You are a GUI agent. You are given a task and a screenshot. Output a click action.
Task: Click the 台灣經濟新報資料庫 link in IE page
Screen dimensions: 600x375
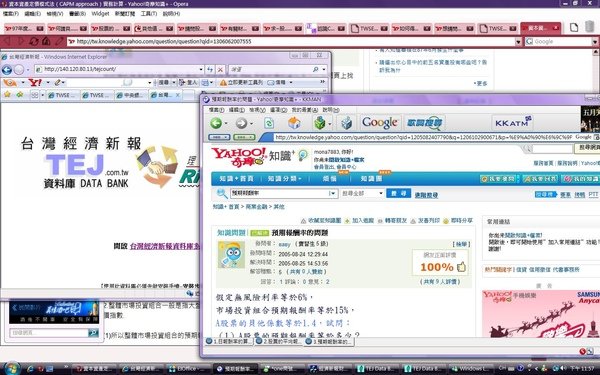tap(165, 246)
